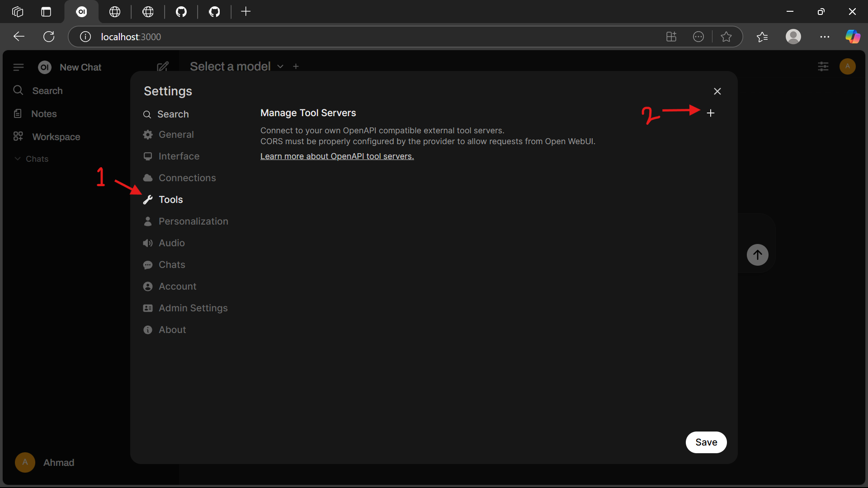This screenshot has width=868, height=488.
Task: Switch to Connections settings tab
Action: click(187, 178)
